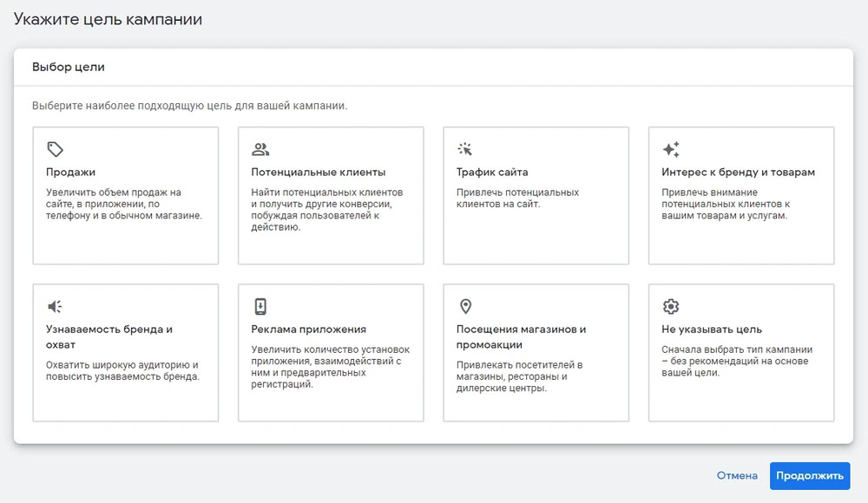Pick the Реклама приложения goal title
Viewport: 868px width, 503px height.
tap(308, 330)
